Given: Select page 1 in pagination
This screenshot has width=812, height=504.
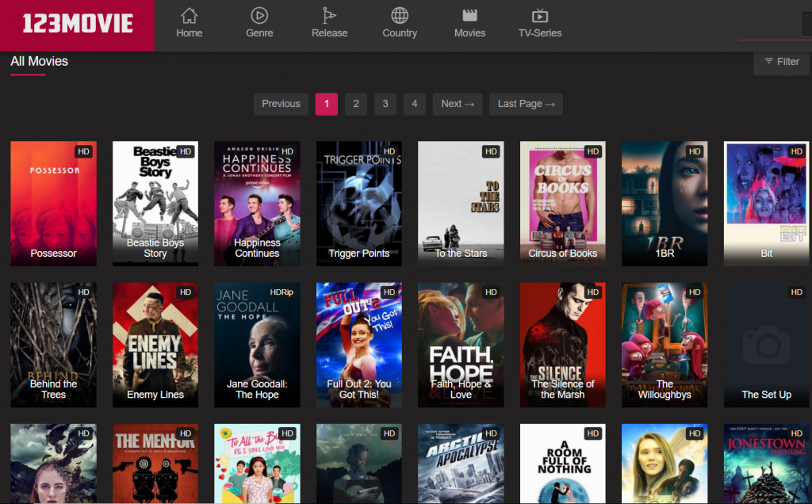Looking at the screenshot, I should [x=326, y=104].
